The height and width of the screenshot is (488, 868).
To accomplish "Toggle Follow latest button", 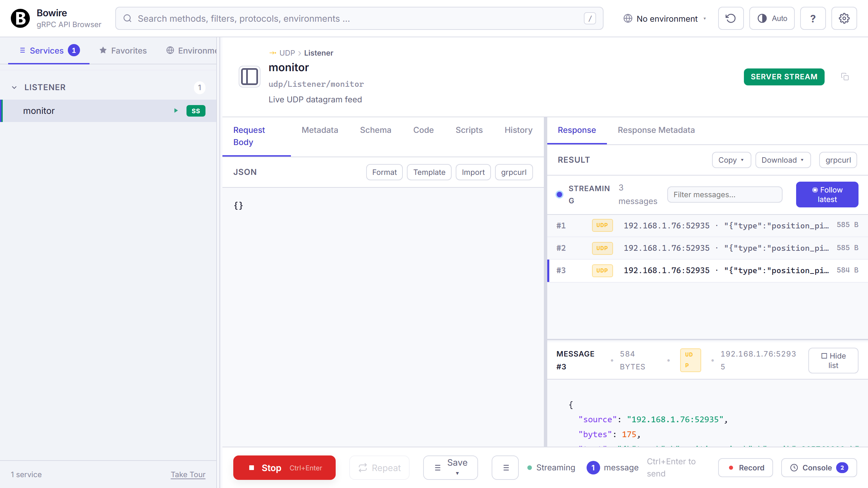I will [x=827, y=195].
